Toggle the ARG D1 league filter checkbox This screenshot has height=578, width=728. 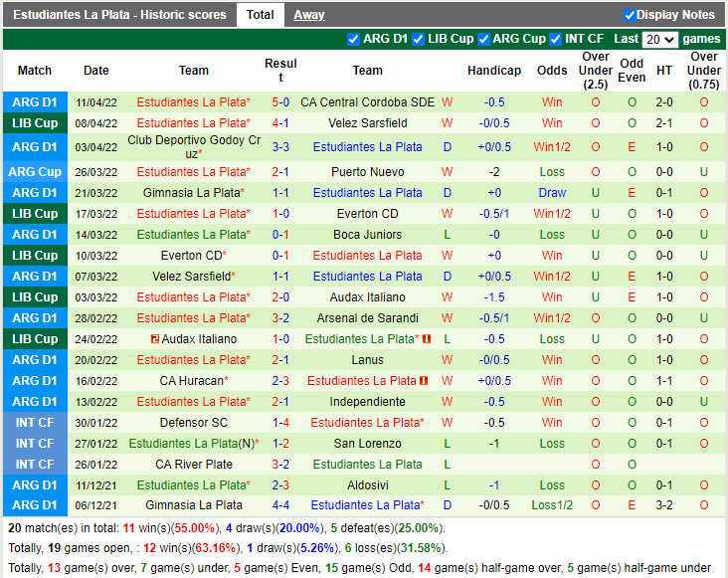click(x=353, y=39)
